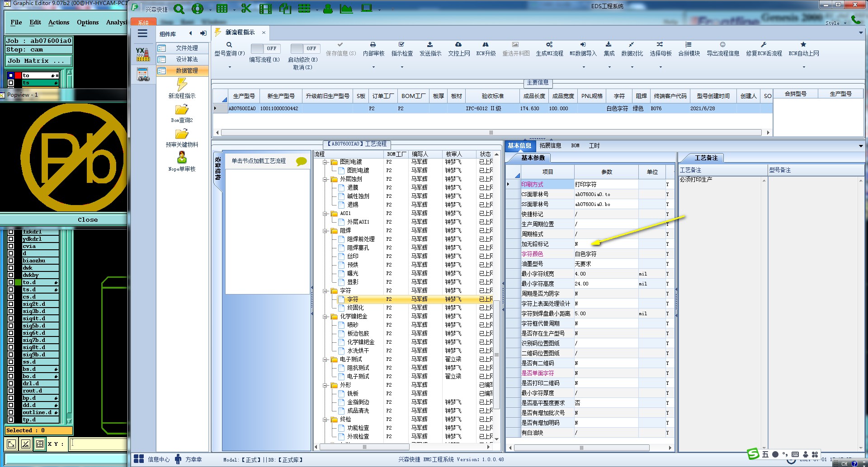Open dropdown arrow under ECN自动上网

[x=804, y=67]
